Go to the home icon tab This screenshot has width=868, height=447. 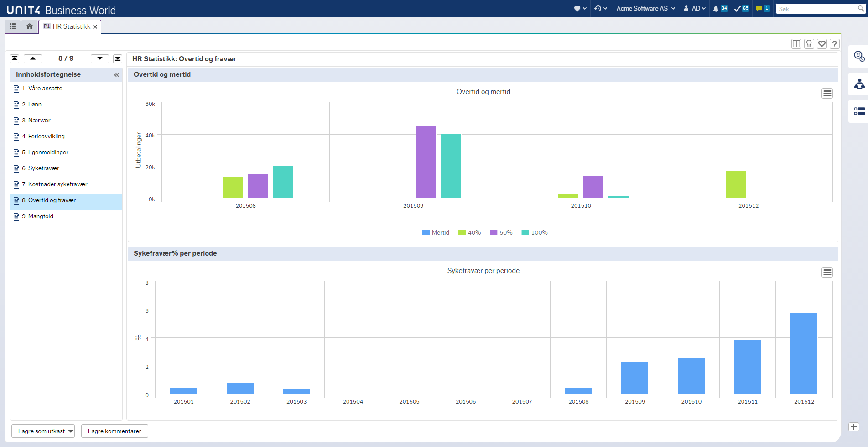tap(30, 26)
